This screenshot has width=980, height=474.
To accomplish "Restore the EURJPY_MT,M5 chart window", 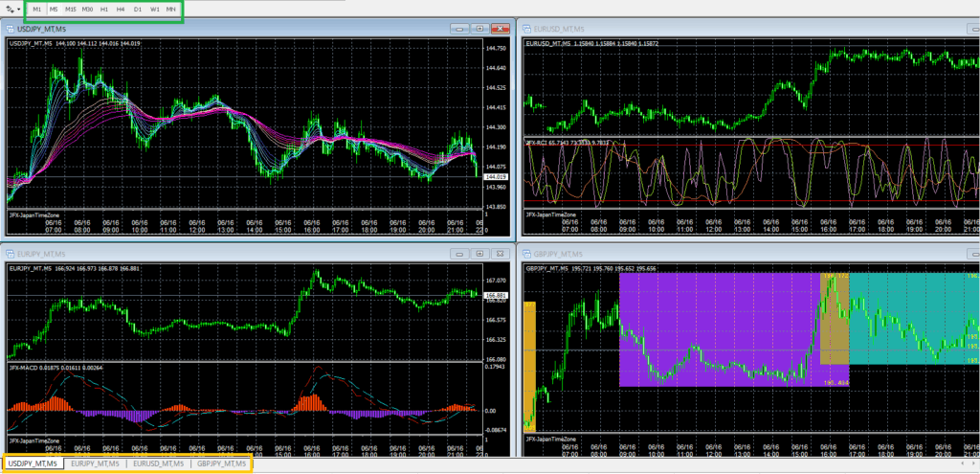I will (480, 253).
